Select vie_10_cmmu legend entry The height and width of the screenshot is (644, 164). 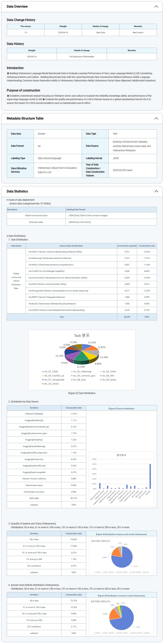51,384
